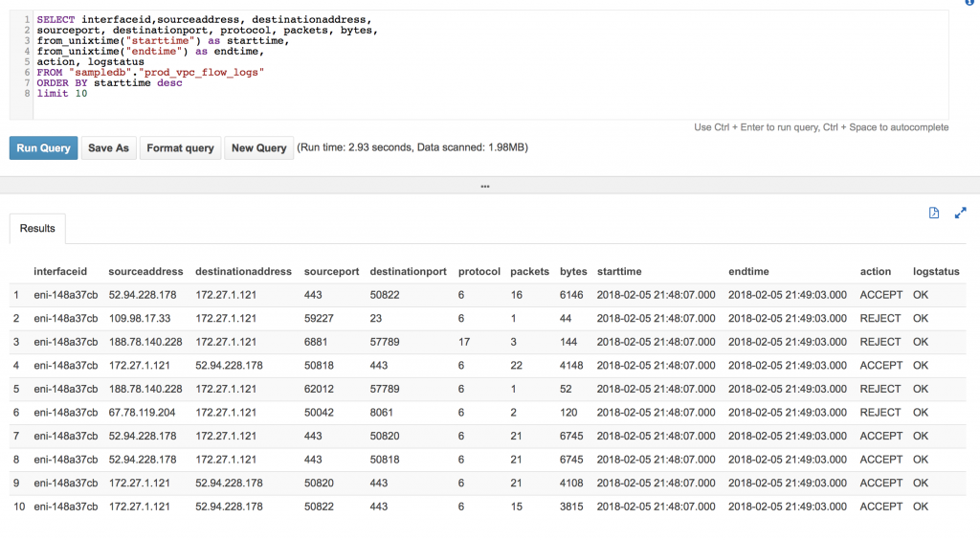The height and width of the screenshot is (541, 980).
Task: Expand results to full screen
Action: [961, 214]
